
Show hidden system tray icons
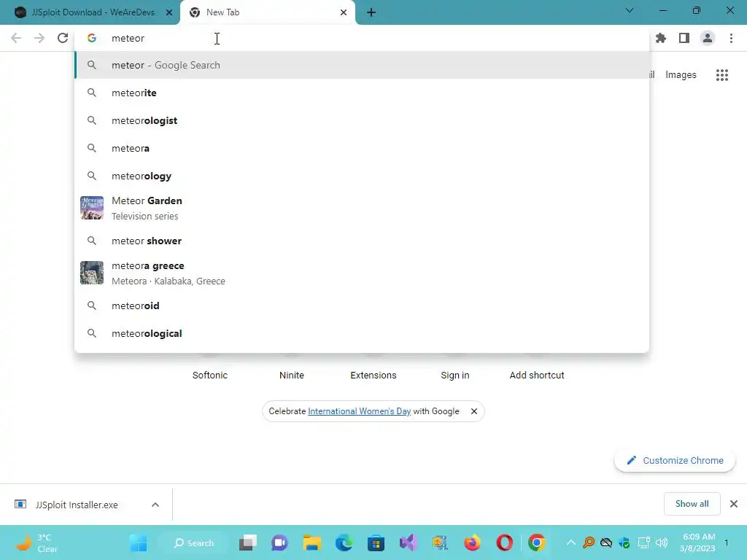(x=570, y=542)
